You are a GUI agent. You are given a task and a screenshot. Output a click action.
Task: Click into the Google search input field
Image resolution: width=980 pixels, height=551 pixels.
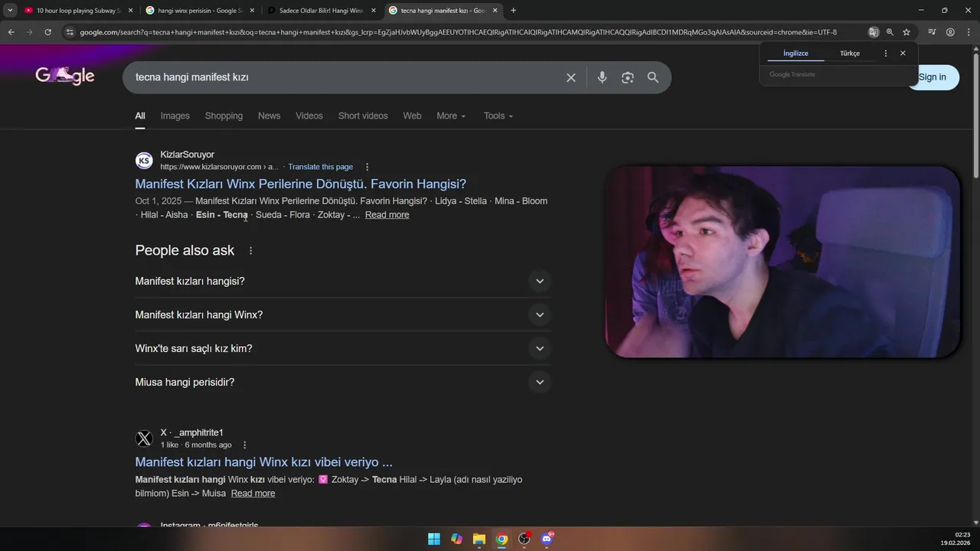(x=345, y=77)
